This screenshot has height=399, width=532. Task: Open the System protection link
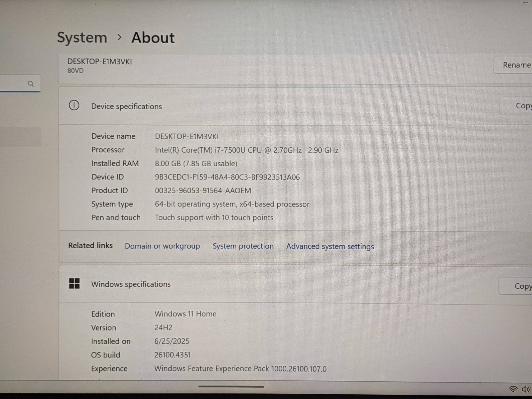(x=243, y=246)
